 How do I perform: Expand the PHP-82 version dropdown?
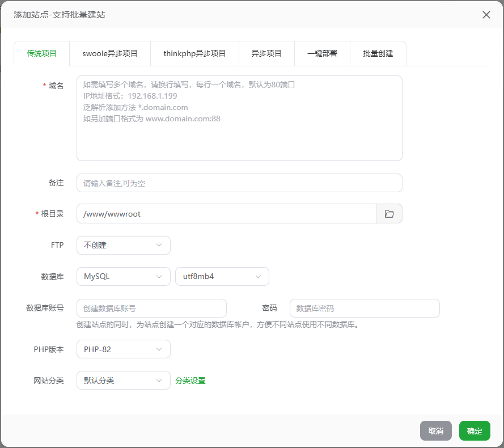point(123,349)
